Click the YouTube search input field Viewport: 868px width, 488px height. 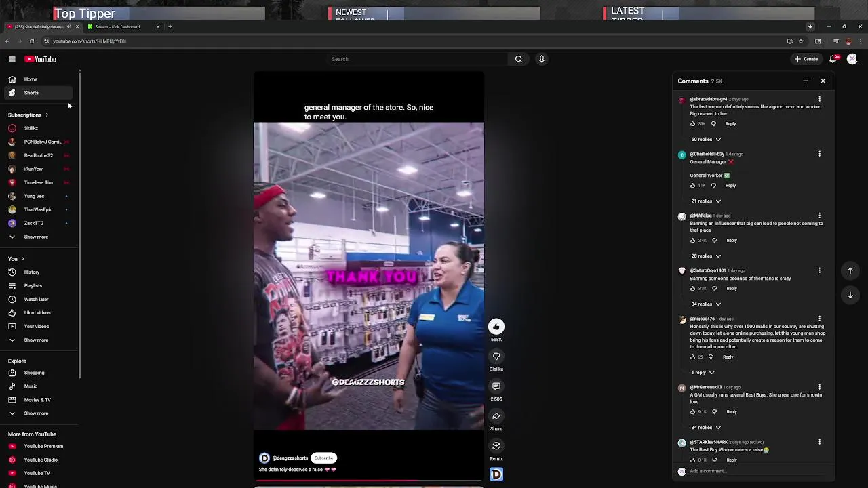click(x=417, y=59)
